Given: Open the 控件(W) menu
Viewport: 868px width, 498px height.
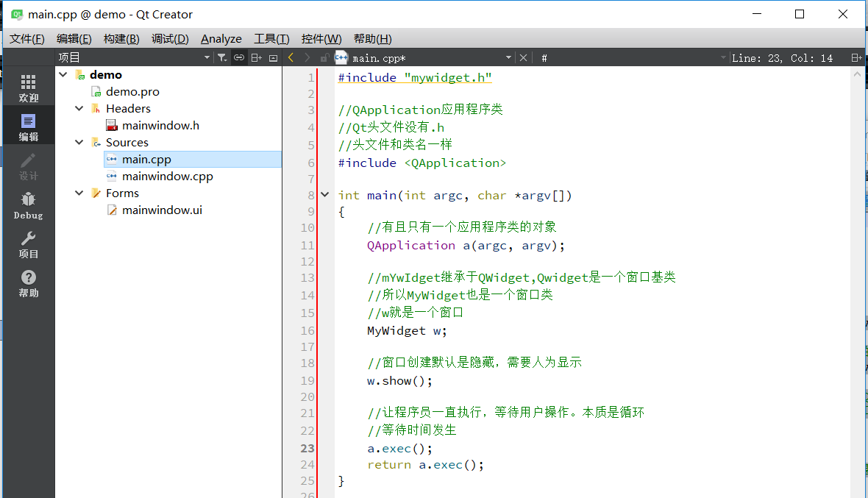Looking at the screenshot, I should tap(321, 39).
